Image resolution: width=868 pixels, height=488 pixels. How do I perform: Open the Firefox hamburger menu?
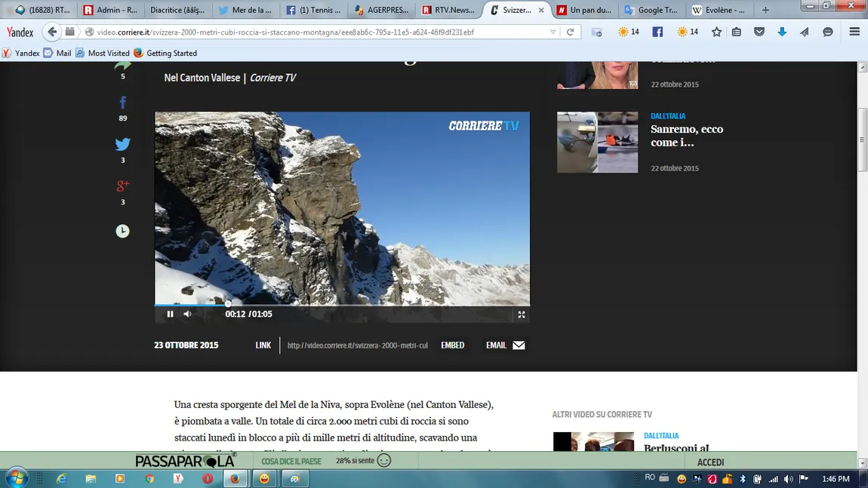coord(854,32)
